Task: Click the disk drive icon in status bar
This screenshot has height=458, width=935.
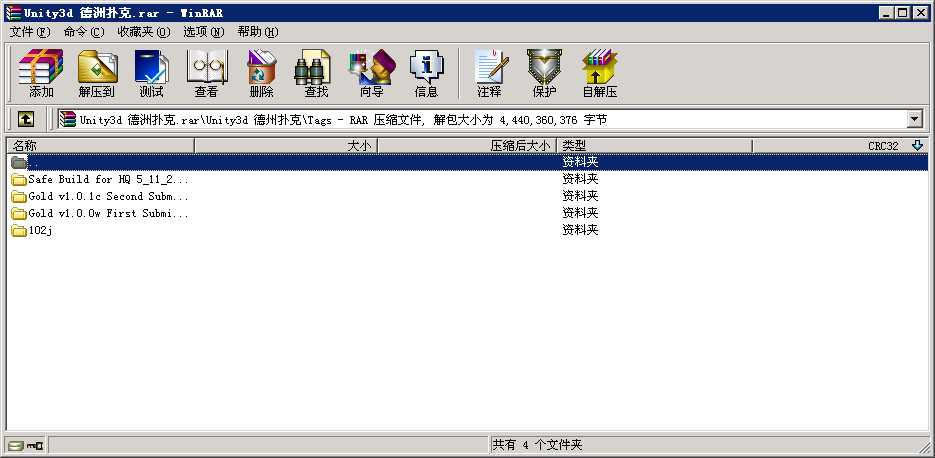Action: pos(16,445)
